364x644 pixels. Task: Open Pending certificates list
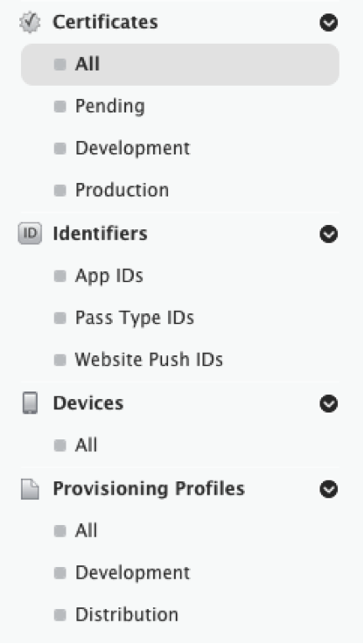(x=109, y=107)
